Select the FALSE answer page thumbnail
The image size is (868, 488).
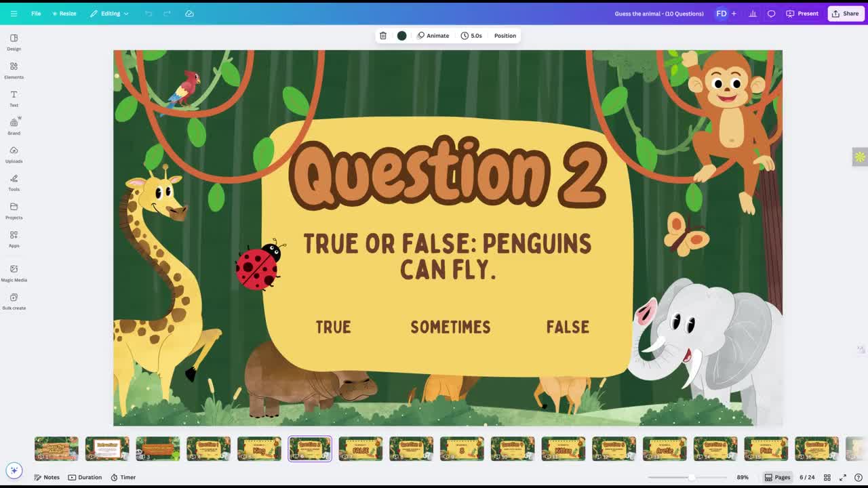click(361, 449)
